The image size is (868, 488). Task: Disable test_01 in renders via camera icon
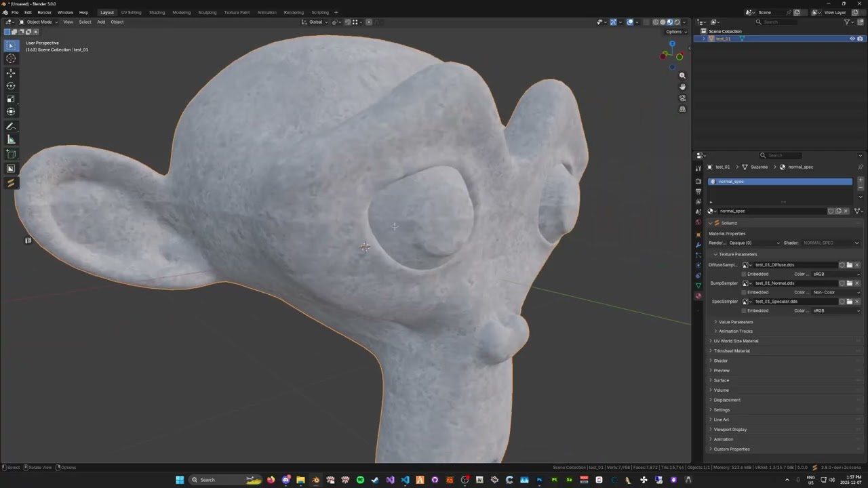pos(860,39)
